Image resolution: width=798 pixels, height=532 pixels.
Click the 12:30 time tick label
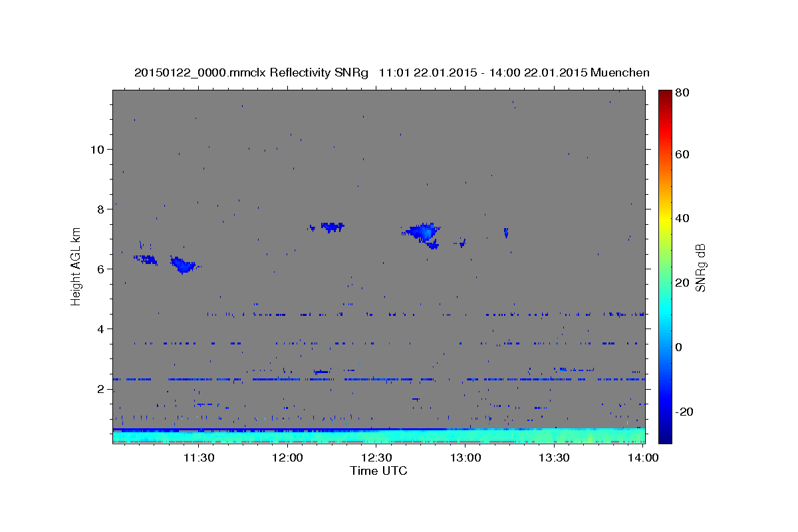[x=376, y=458]
